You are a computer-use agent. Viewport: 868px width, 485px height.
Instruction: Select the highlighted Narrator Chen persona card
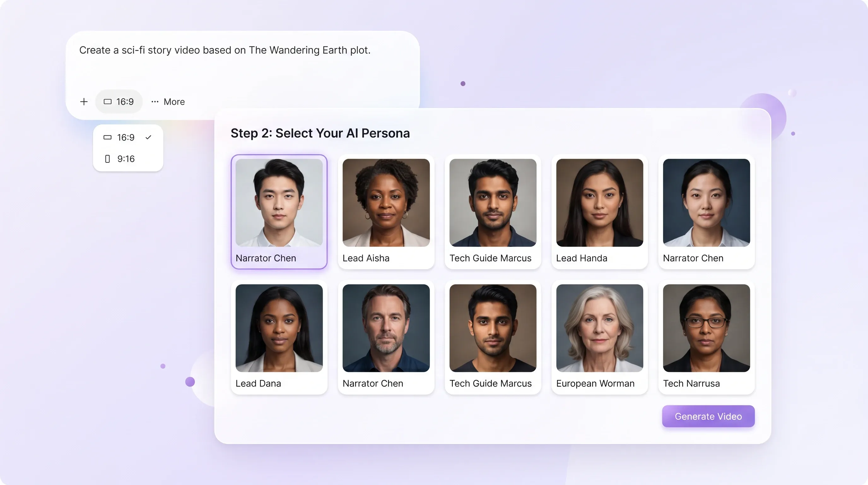point(279,212)
